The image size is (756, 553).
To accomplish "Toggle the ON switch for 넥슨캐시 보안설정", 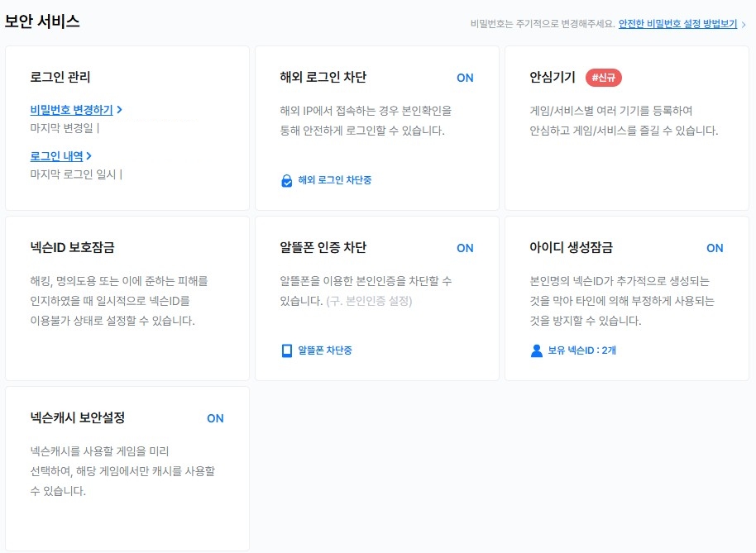I will point(215,418).
